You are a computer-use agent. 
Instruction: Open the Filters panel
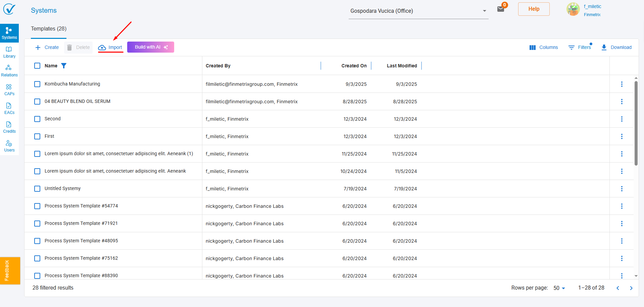(580, 48)
